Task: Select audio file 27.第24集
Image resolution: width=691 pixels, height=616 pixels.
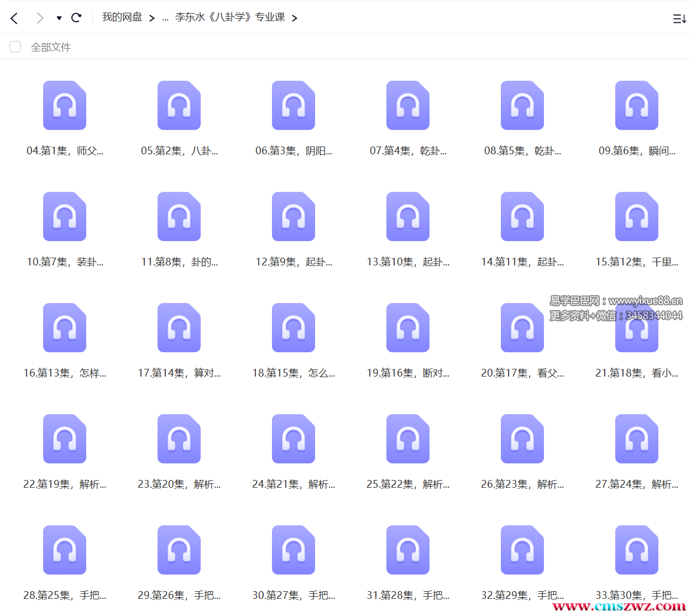Action: click(636, 439)
